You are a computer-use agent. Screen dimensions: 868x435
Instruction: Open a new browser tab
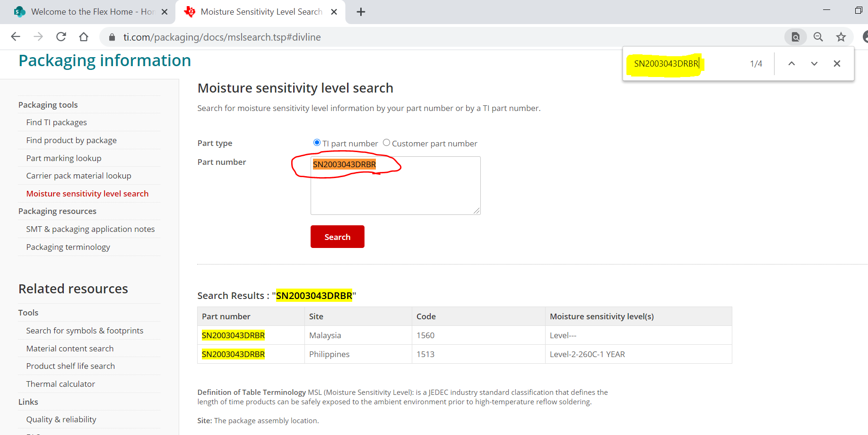361,12
